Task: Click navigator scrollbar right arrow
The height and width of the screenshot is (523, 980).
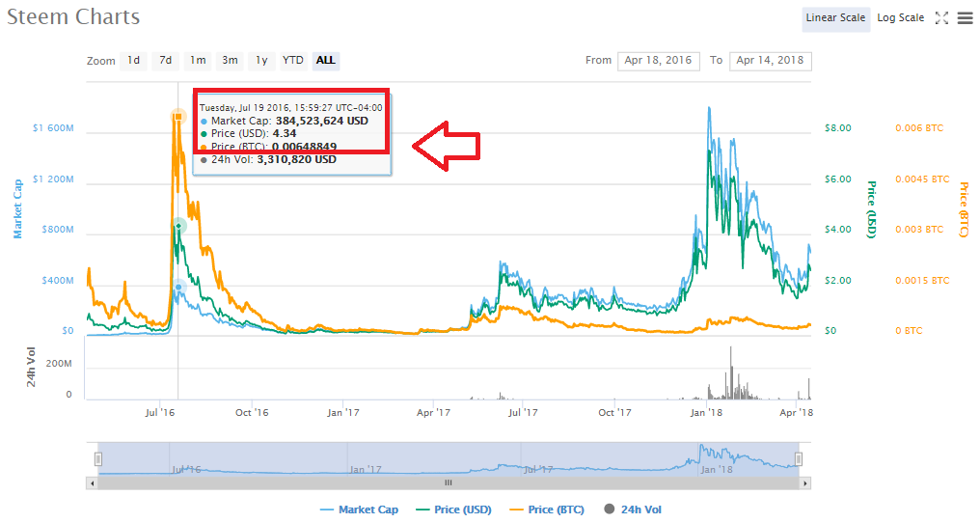Action: tap(805, 483)
